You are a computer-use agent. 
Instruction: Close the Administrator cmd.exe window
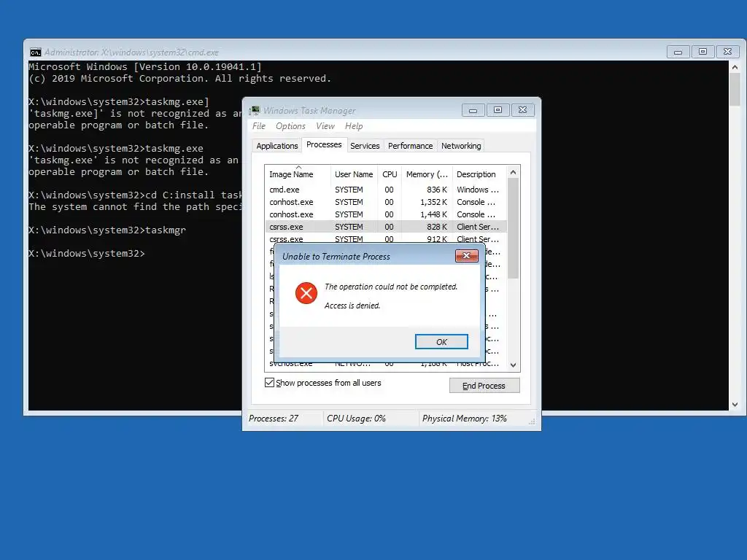click(727, 52)
